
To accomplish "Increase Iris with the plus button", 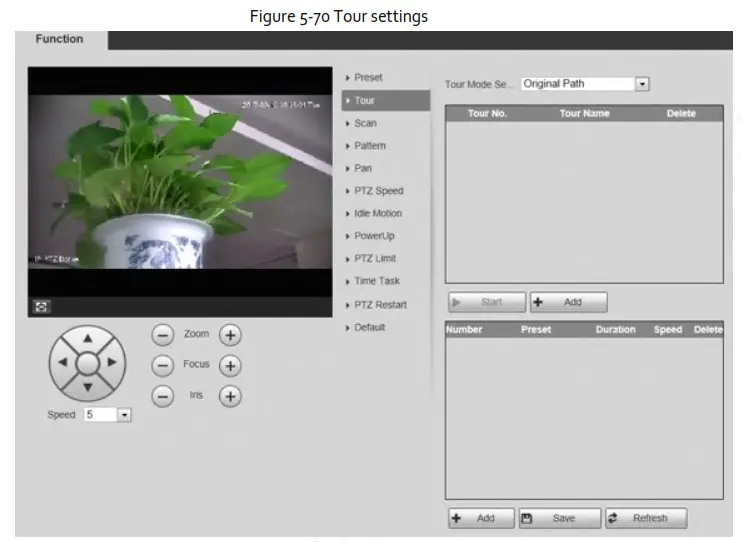I will [x=230, y=396].
